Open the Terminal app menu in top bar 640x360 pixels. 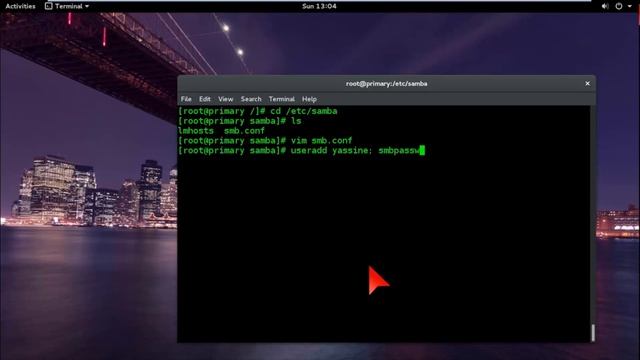(x=67, y=6)
